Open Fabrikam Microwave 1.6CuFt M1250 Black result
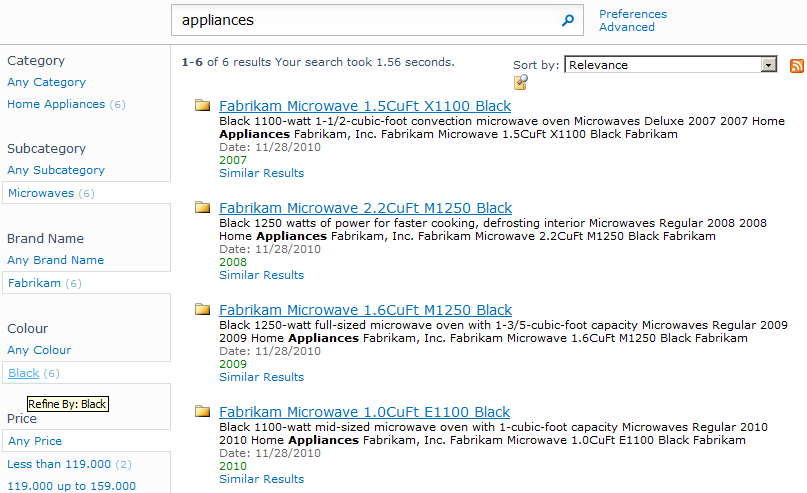Image resolution: width=807 pixels, height=493 pixels. (x=365, y=310)
